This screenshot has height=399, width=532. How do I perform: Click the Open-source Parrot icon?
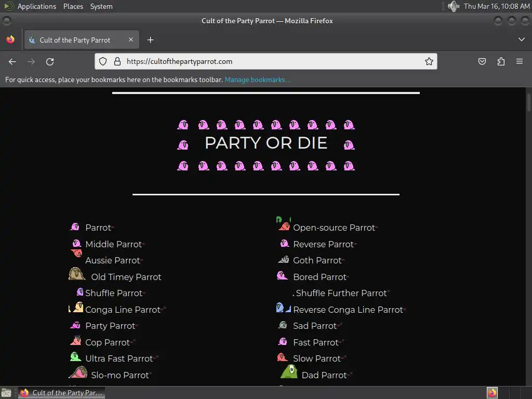click(x=284, y=223)
